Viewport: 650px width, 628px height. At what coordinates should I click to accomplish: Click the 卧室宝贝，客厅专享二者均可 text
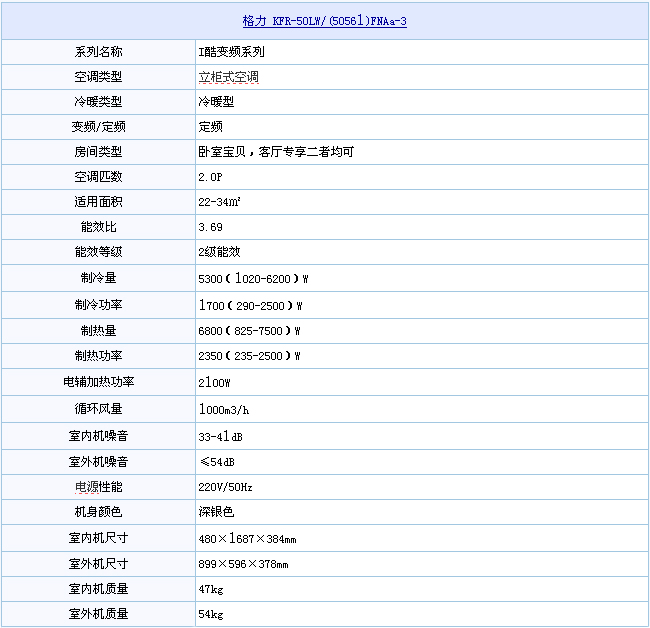(x=276, y=152)
